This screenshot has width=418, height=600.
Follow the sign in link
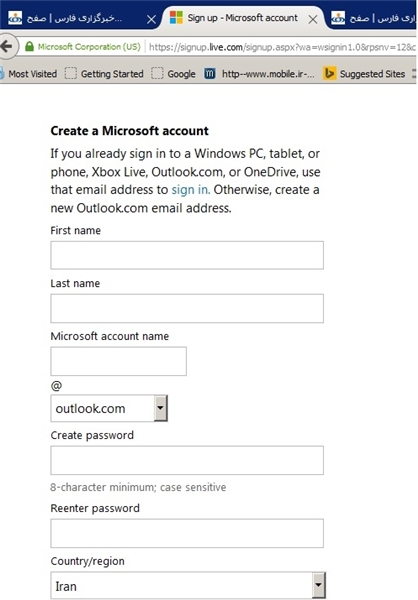tap(191, 190)
